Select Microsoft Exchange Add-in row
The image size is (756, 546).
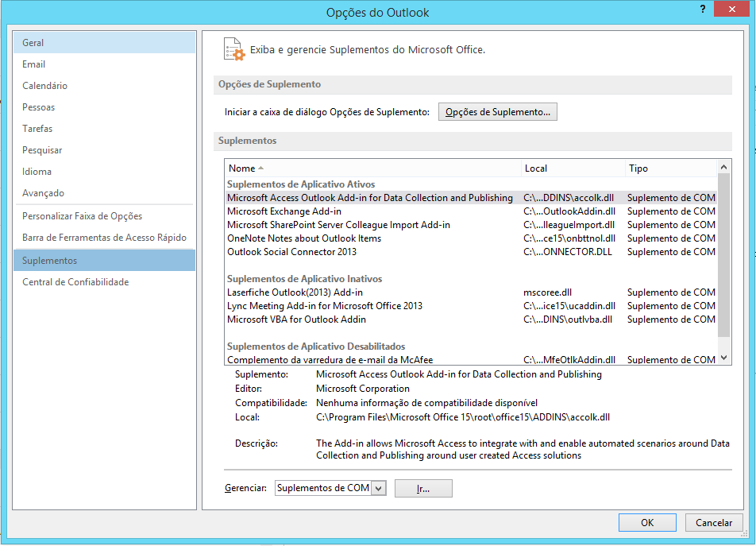(x=284, y=211)
